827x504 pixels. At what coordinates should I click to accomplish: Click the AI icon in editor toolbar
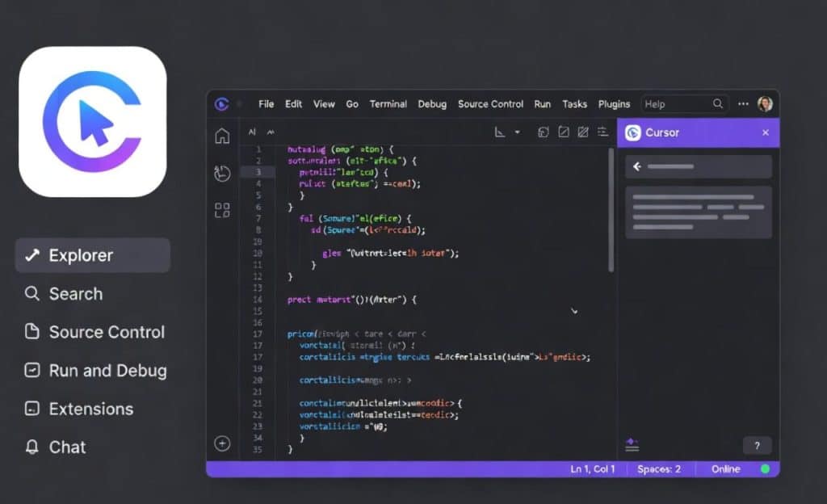(252, 132)
